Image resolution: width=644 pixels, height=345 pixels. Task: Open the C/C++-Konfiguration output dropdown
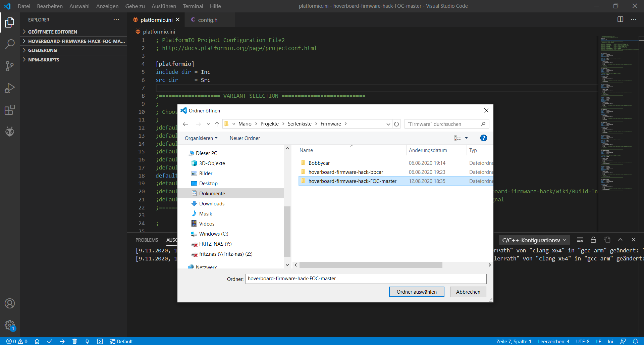[534, 240]
